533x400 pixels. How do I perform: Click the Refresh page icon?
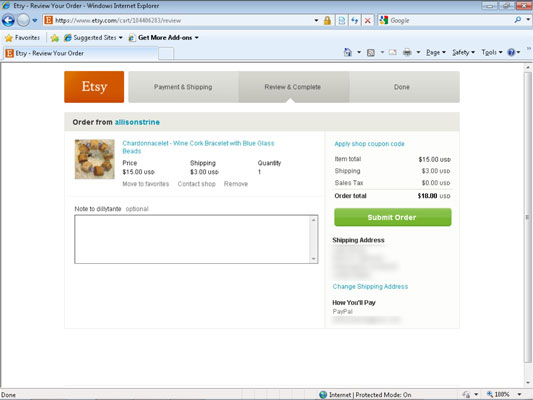click(x=355, y=21)
